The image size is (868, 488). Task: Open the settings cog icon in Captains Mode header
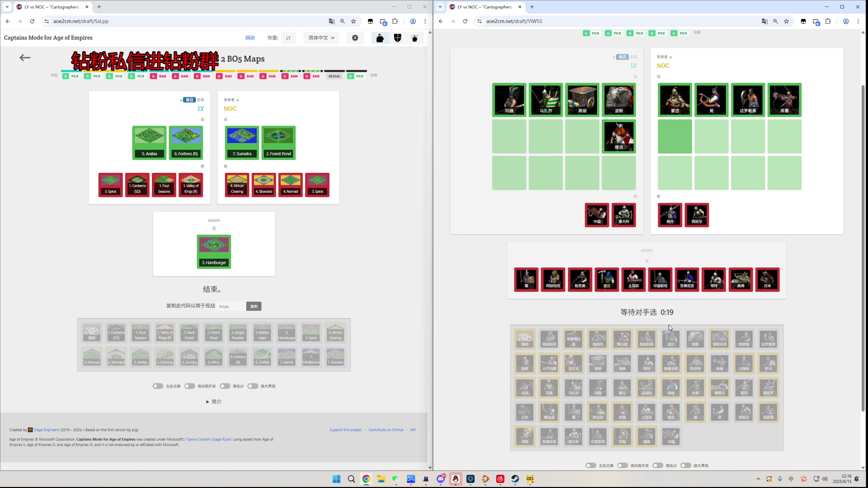click(355, 38)
